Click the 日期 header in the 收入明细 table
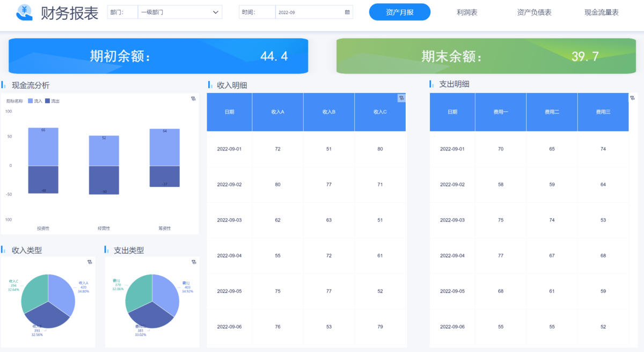 tap(229, 112)
